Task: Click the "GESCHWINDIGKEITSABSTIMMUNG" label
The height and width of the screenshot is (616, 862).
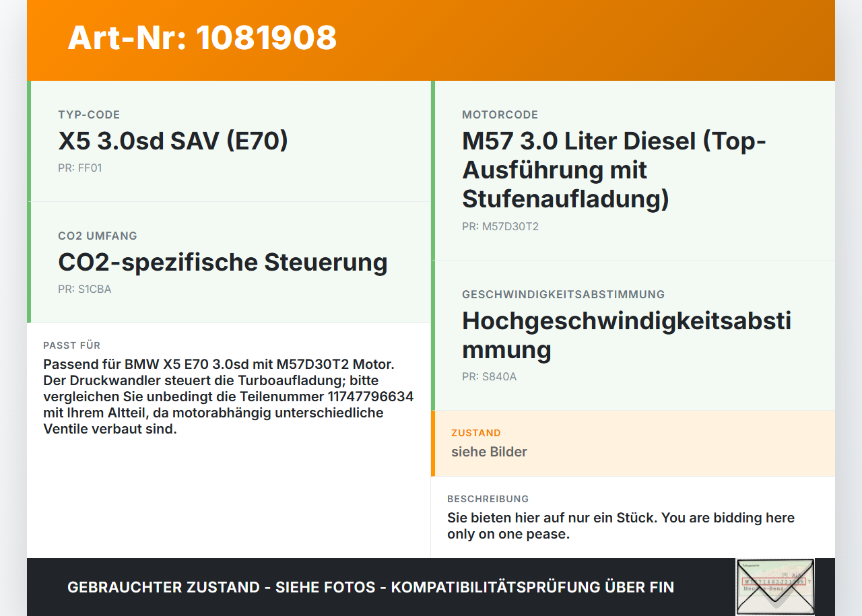Action: pyautogui.click(x=563, y=295)
